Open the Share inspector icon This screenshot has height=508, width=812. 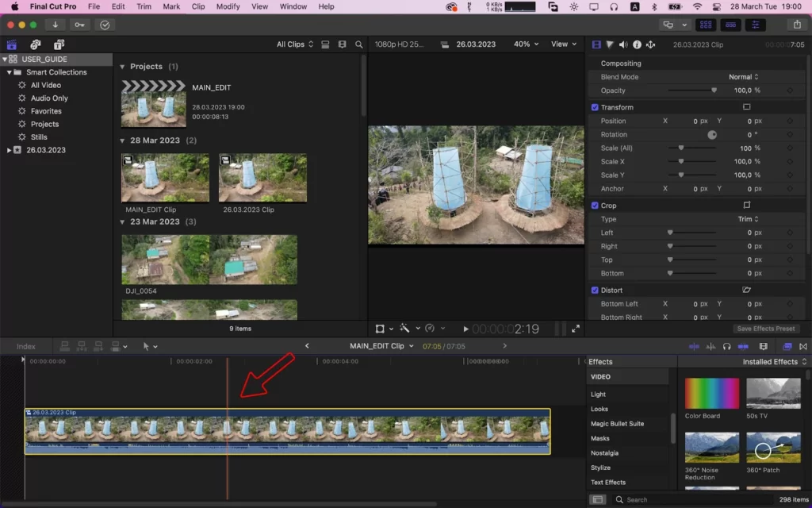(650, 44)
